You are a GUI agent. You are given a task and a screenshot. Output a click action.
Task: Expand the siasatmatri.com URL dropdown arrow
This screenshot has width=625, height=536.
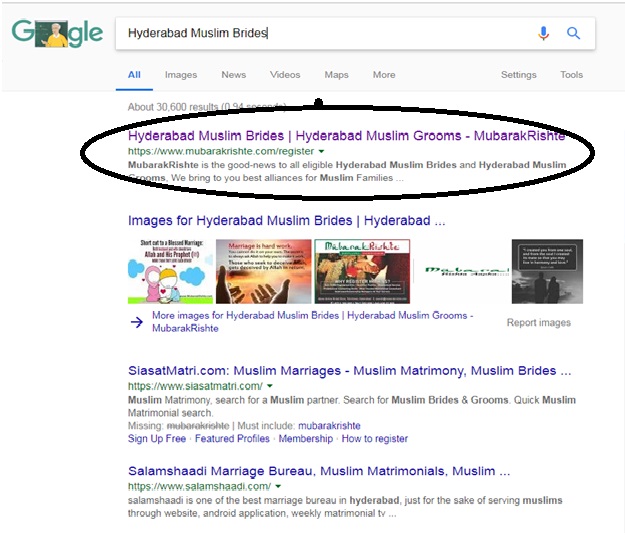(270, 386)
